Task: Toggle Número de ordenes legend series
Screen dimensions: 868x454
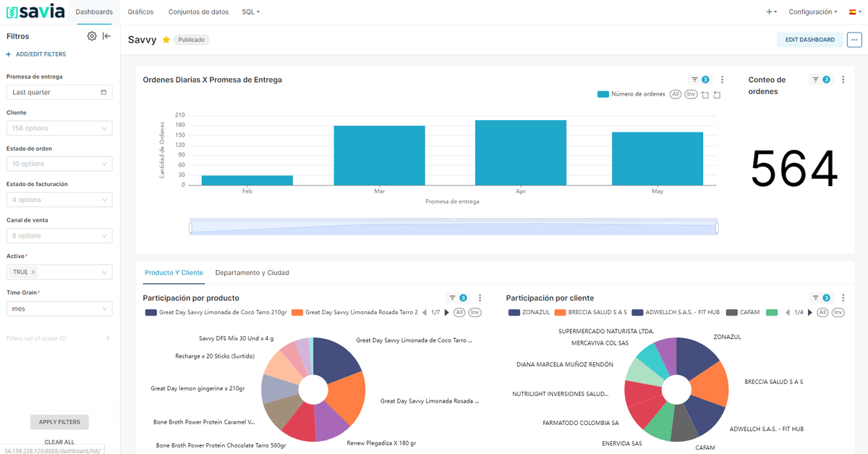Action: [631, 94]
